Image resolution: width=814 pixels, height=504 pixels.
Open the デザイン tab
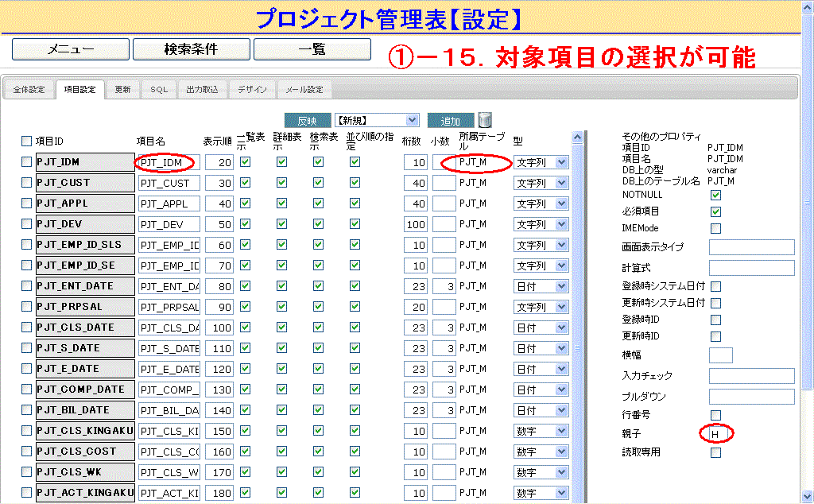[x=253, y=90]
